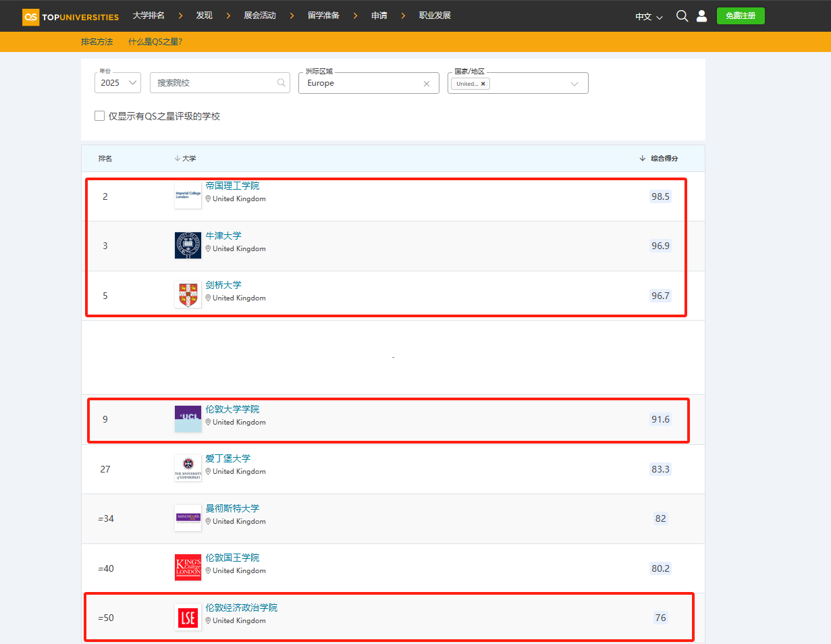Expand the 国家/地区 dropdown arrow

(x=574, y=84)
